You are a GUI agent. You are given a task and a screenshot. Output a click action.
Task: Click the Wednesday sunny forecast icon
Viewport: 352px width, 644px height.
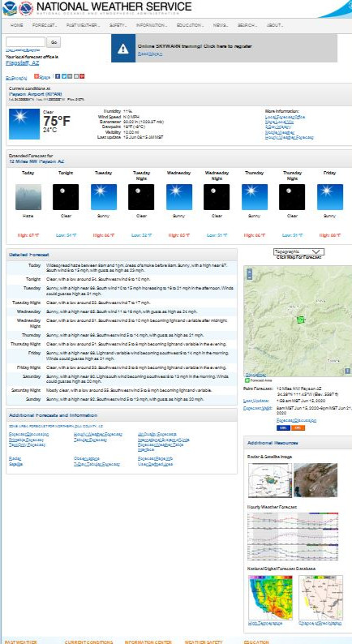click(178, 197)
